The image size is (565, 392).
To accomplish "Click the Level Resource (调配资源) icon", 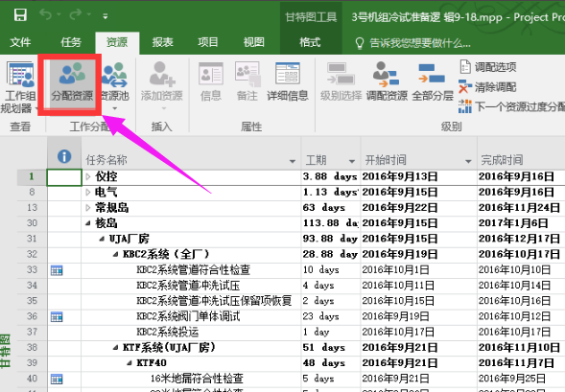I will pyautogui.click(x=387, y=82).
